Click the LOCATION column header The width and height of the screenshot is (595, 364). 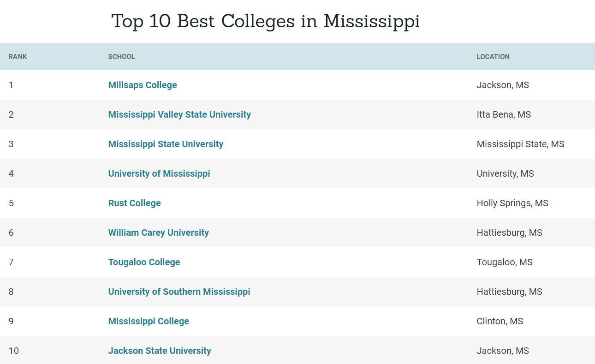(x=493, y=57)
